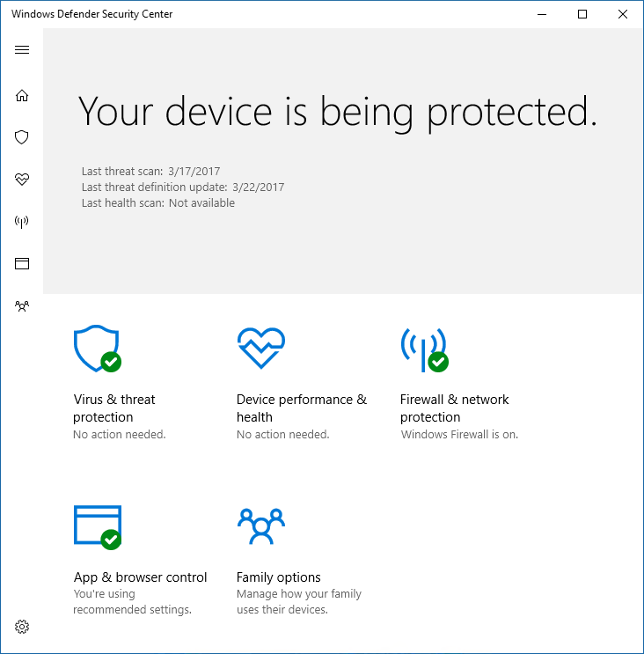Minimize the Windows Defender Security Center window

[542, 14]
